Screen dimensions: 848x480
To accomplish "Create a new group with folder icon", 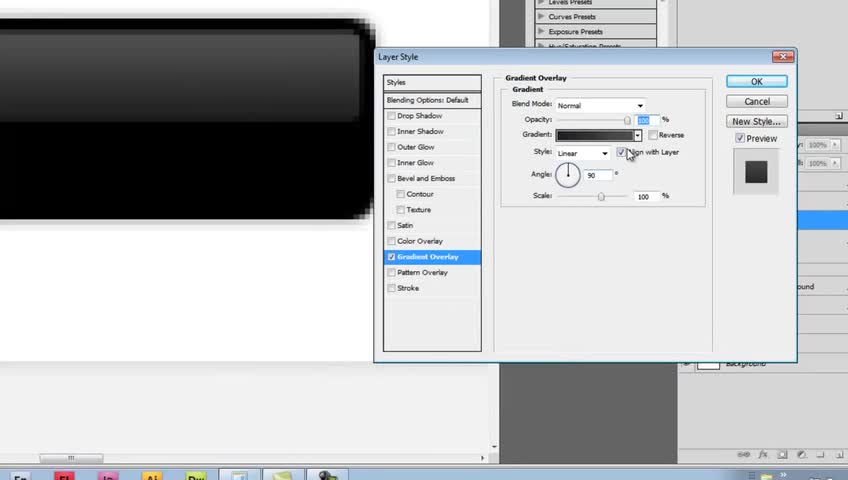I will click(x=820, y=455).
